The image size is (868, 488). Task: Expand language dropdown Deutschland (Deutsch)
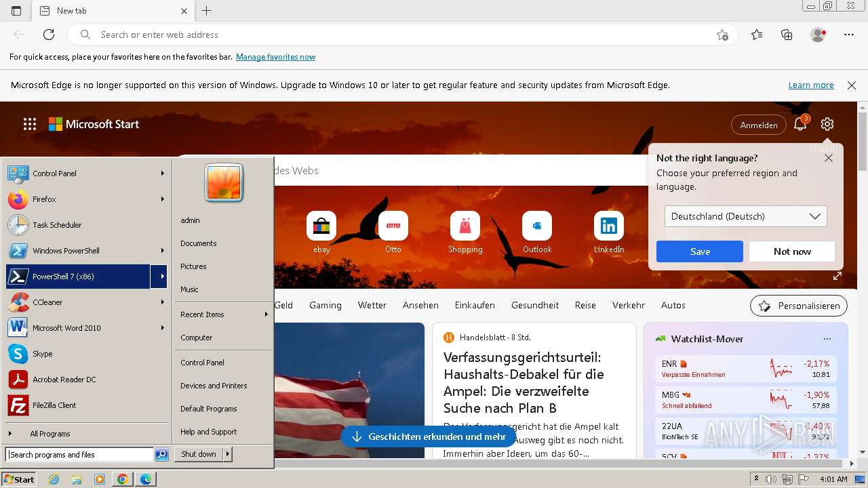745,216
